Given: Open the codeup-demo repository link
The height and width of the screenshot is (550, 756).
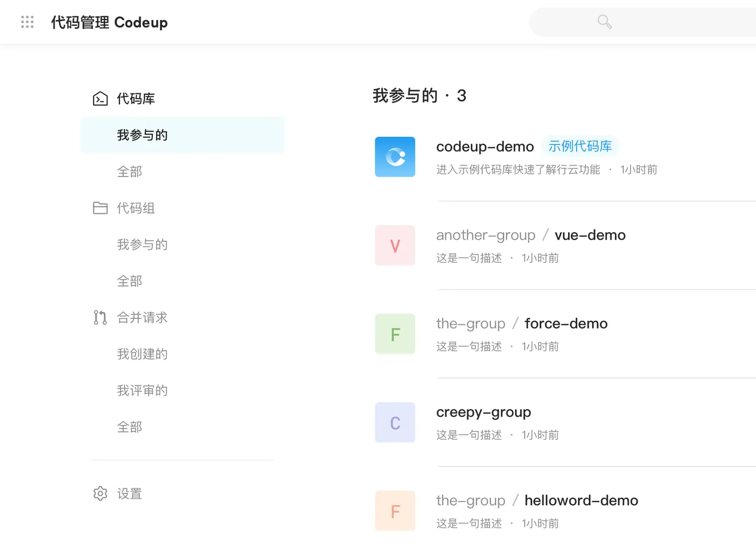Looking at the screenshot, I should tap(485, 147).
